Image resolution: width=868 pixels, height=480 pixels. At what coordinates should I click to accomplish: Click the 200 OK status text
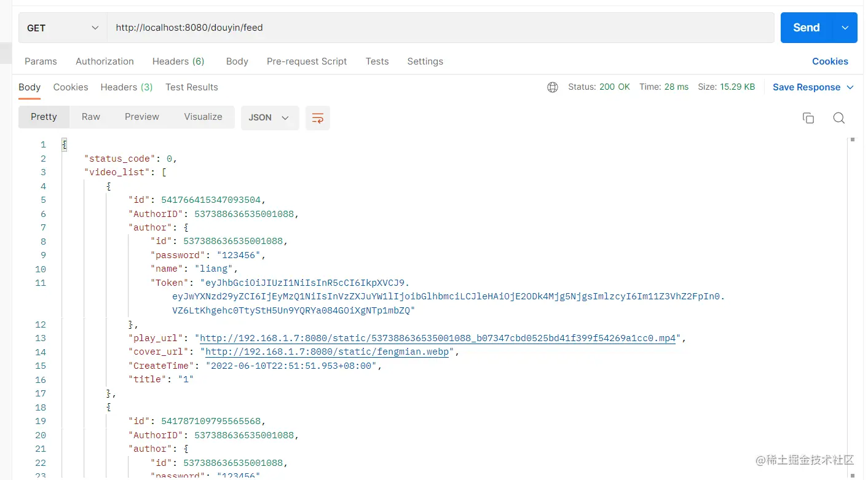[x=615, y=87]
